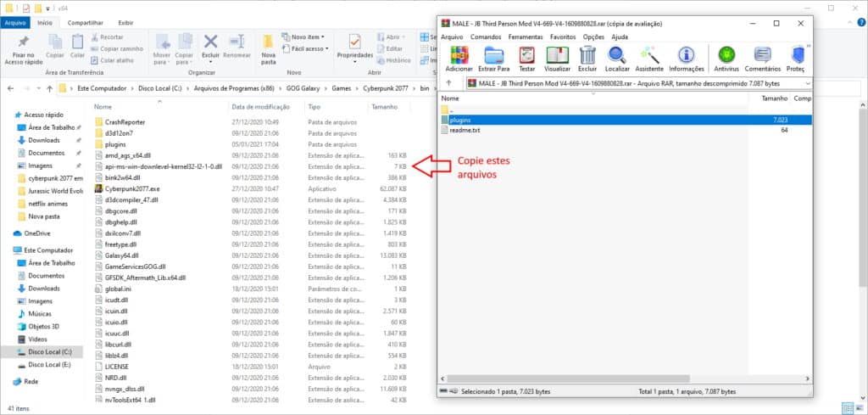868x415 pixels.
Task: Open Rede in the navigation pane
Action: (x=31, y=382)
